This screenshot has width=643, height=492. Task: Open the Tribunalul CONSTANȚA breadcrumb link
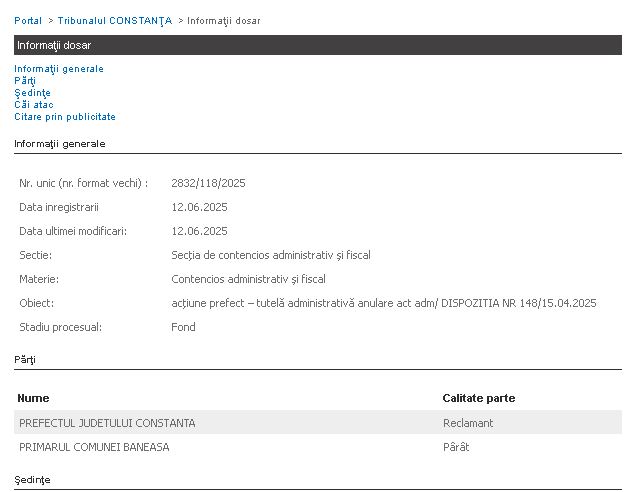(114, 21)
